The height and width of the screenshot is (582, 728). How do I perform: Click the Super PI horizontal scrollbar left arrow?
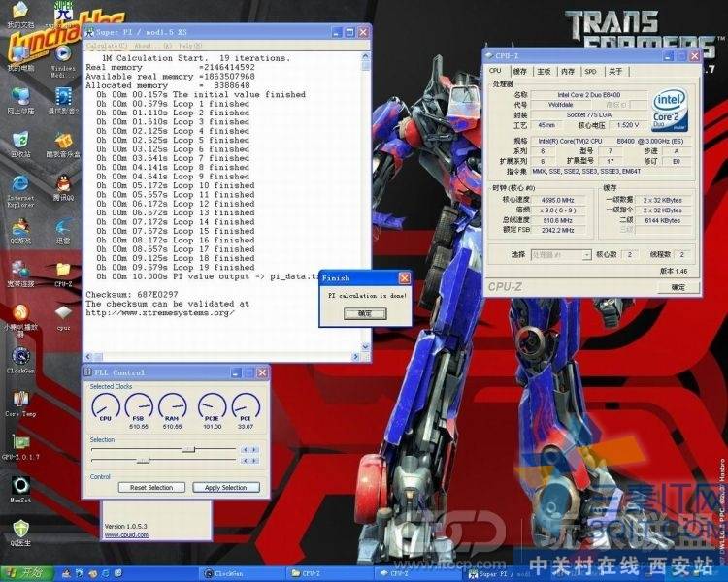(88, 356)
